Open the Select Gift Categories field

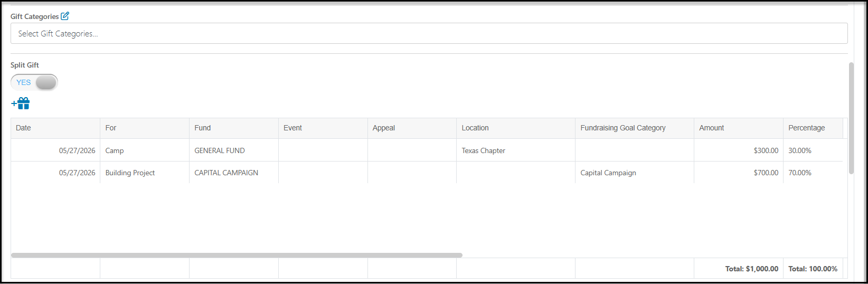(x=429, y=33)
